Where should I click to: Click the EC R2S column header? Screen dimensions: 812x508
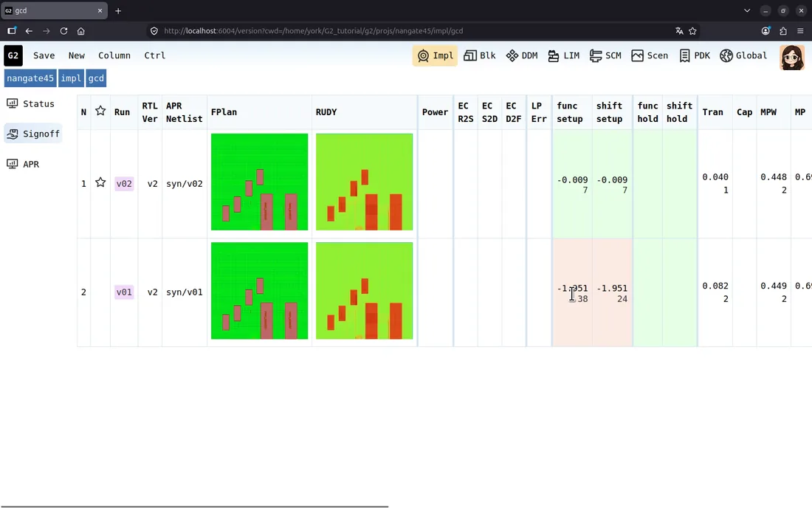[466, 112]
